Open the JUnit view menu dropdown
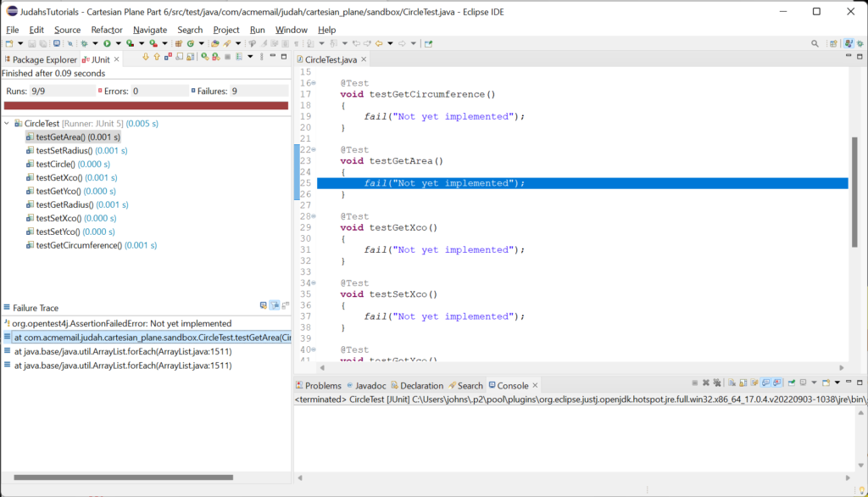Viewport: 868px width, 497px height. pos(251,57)
